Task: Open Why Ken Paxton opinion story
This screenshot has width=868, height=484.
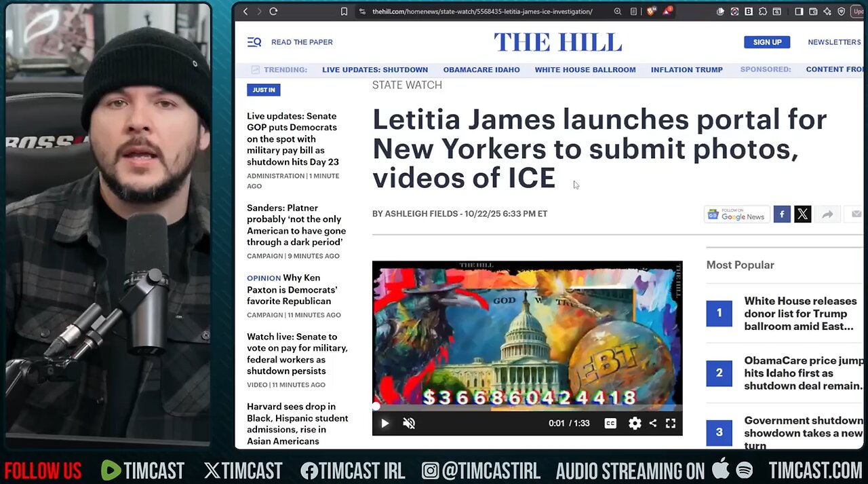Action: pos(292,289)
